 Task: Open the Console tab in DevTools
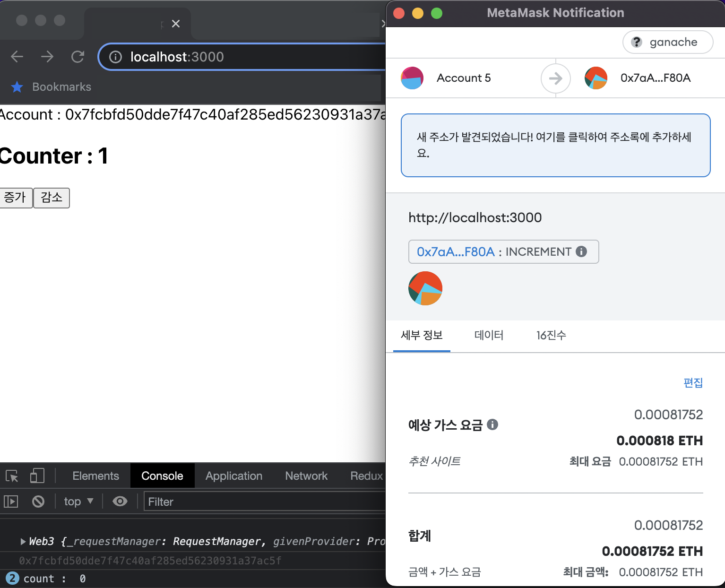pyautogui.click(x=162, y=476)
